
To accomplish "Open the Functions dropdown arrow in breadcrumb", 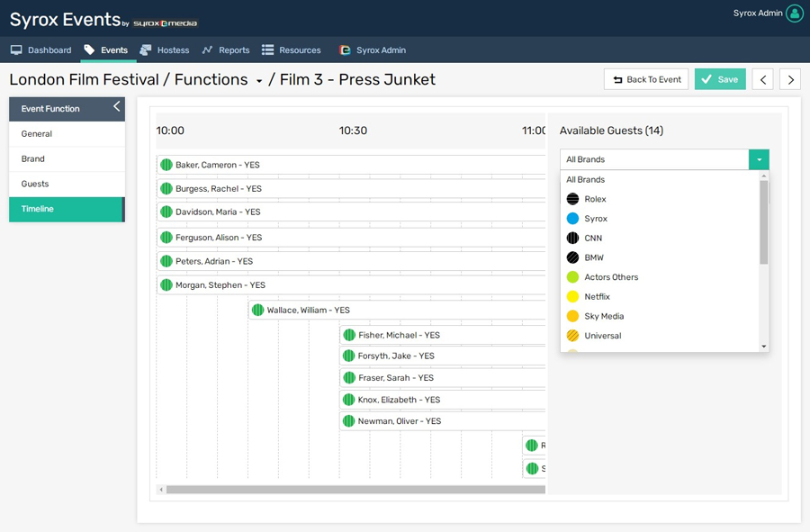I will (x=259, y=81).
